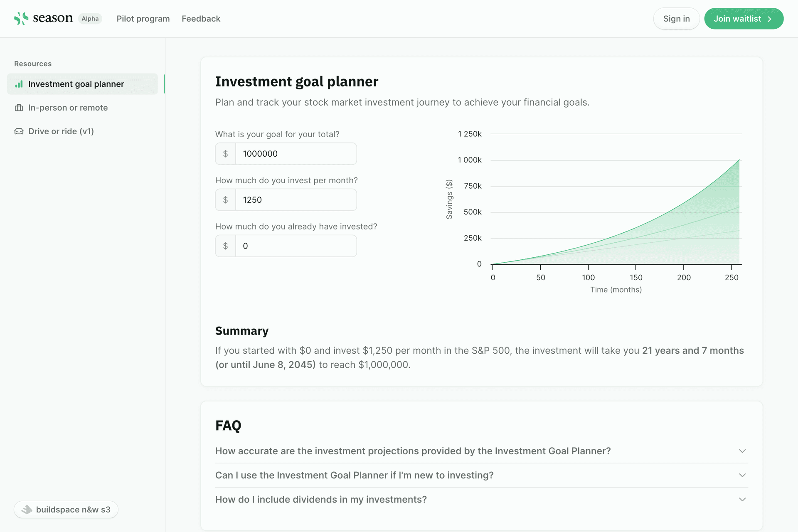
Task: Click the Sign in button
Action: tap(676, 19)
